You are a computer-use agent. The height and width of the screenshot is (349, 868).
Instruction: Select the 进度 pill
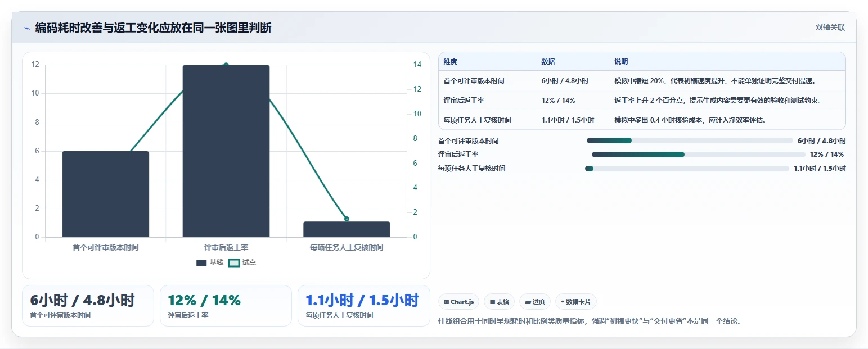pyautogui.click(x=535, y=302)
